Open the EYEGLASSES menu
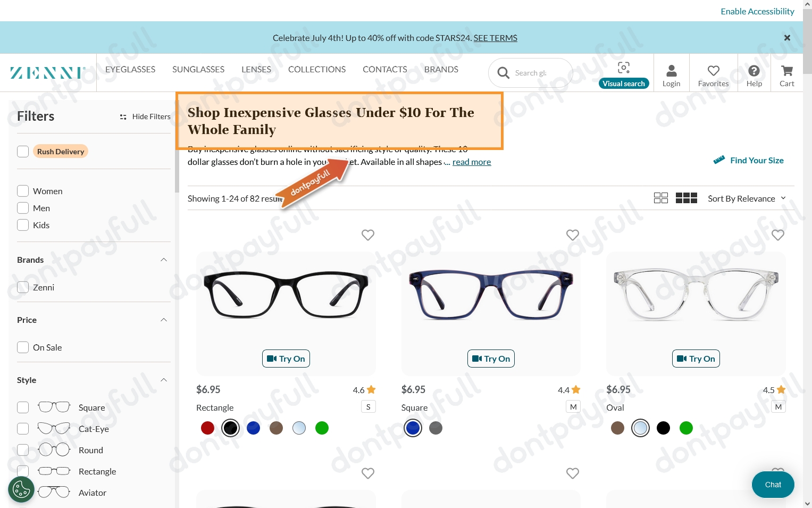Viewport: 812px width, 508px height. tap(130, 69)
